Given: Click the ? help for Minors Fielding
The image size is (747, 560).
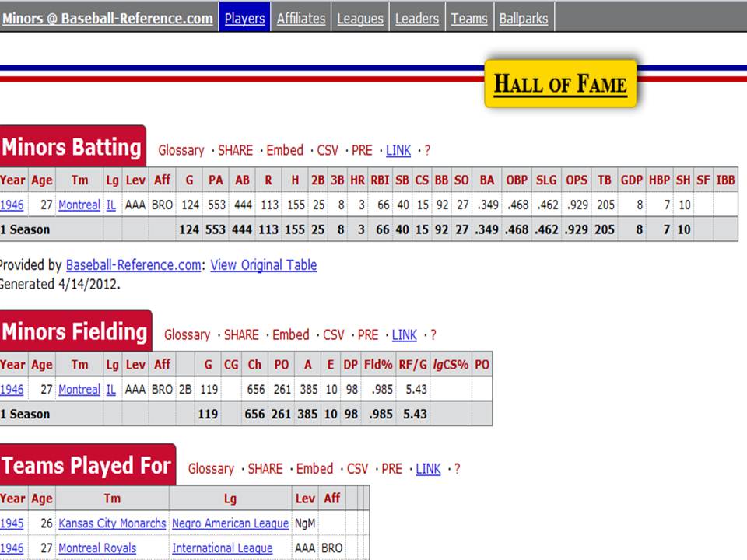Looking at the screenshot, I should pos(433,334).
